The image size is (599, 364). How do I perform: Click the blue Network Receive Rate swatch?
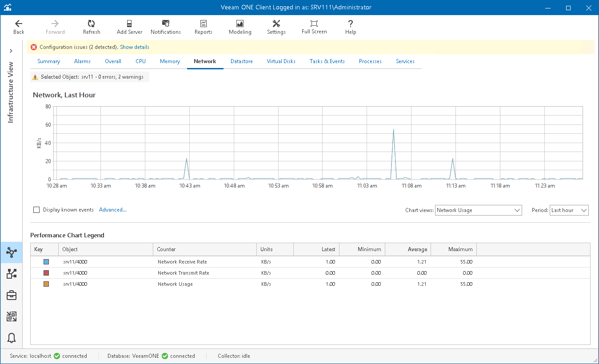click(x=46, y=262)
